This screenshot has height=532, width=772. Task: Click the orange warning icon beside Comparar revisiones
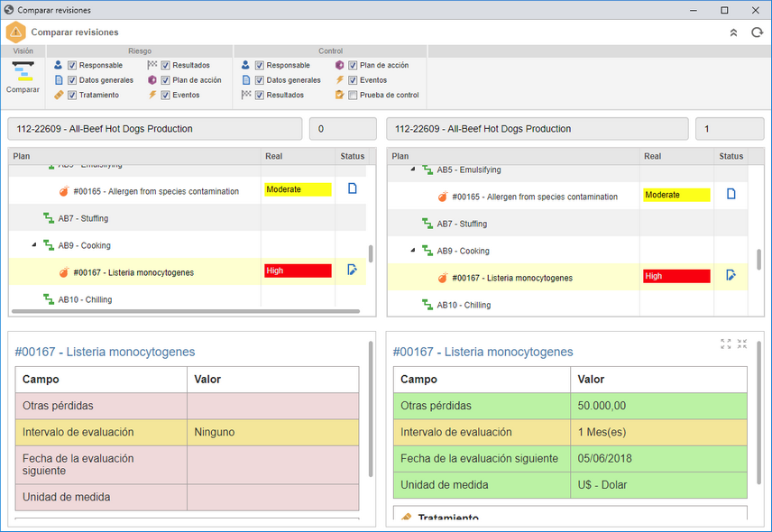[x=15, y=32]
